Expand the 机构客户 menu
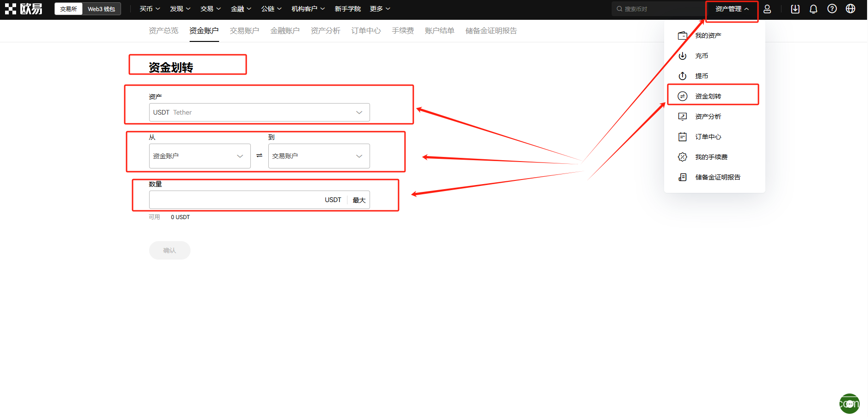This screenshot has height=417, width=868. (x=308, y=9)
